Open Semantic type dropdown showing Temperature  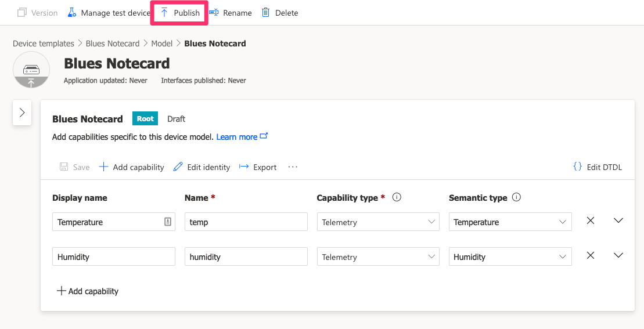[510, 222]
